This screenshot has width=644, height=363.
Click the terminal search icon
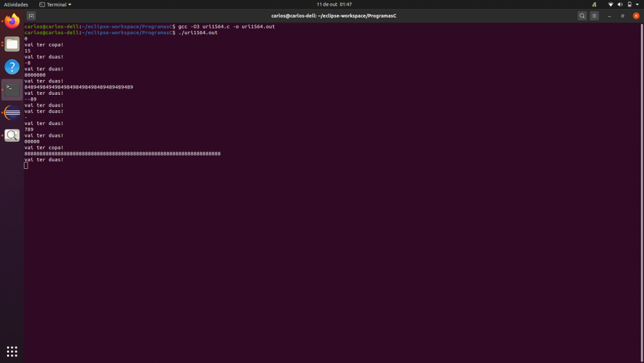coord(582,15)
